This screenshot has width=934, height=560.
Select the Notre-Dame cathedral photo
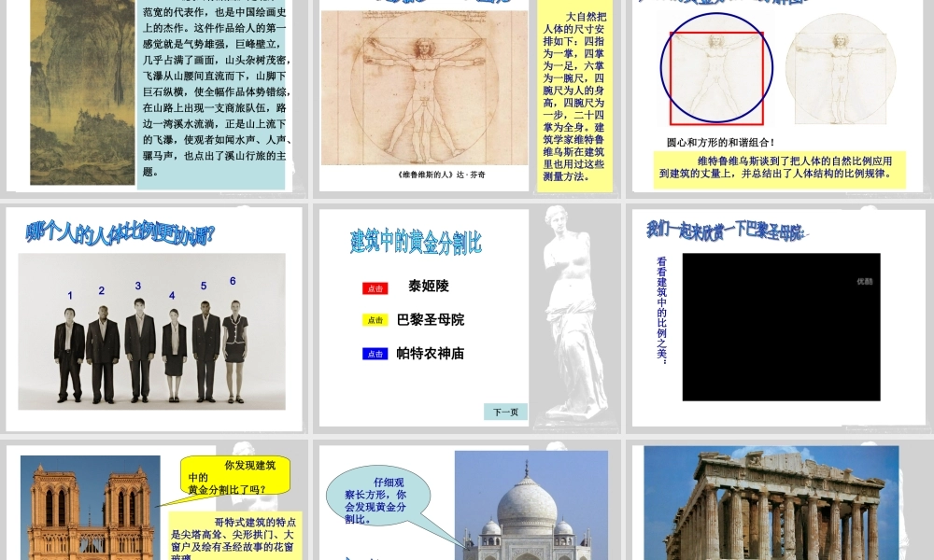point(91,508)
